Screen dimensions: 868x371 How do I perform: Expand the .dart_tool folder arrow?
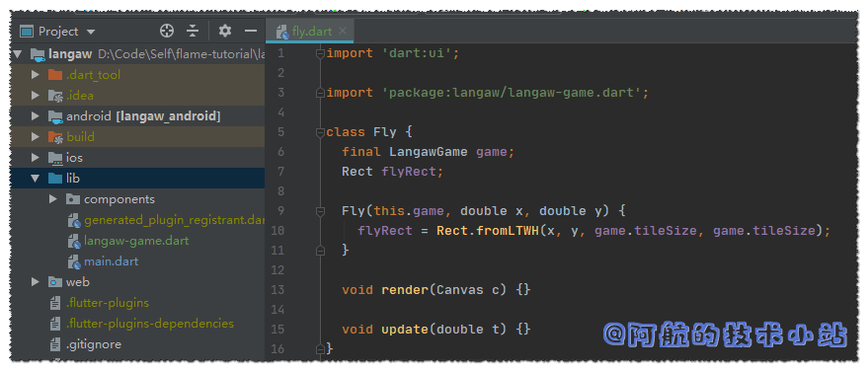click(36, 75)
